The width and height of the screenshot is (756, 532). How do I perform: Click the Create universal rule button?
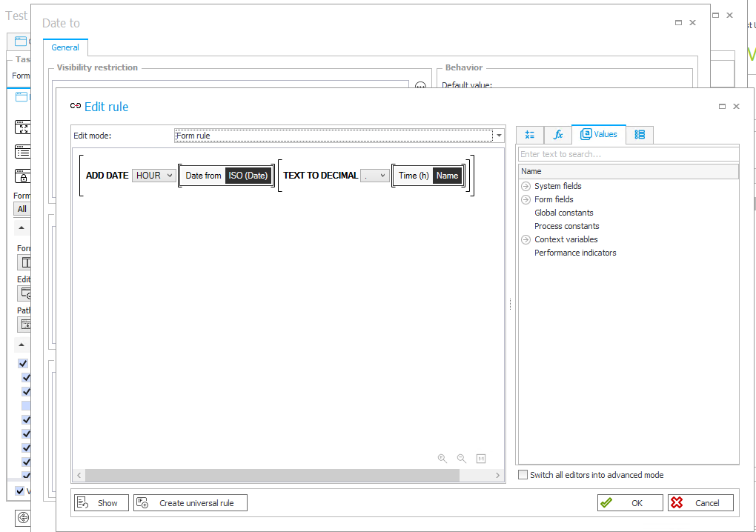point(190,503)
